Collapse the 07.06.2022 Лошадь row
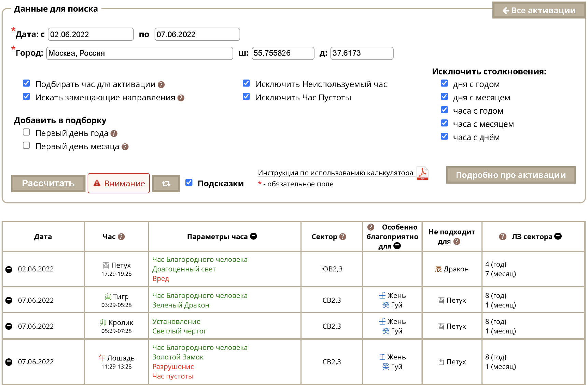 coord(9,362)
